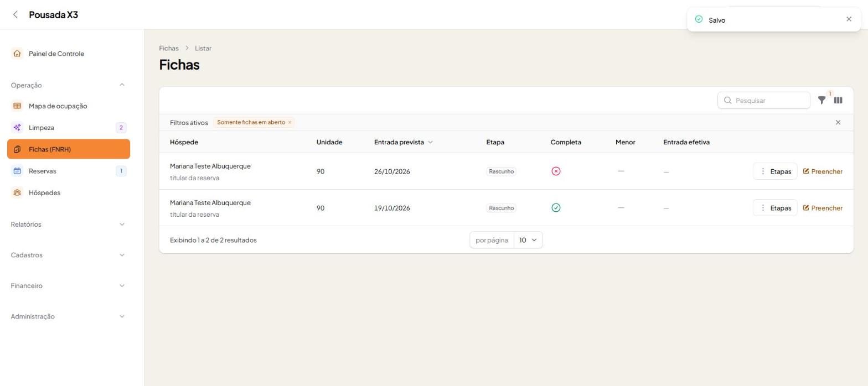Toggle table columns via the columns icon
This screenshot has width=868, height=386.
coord(838,101)
